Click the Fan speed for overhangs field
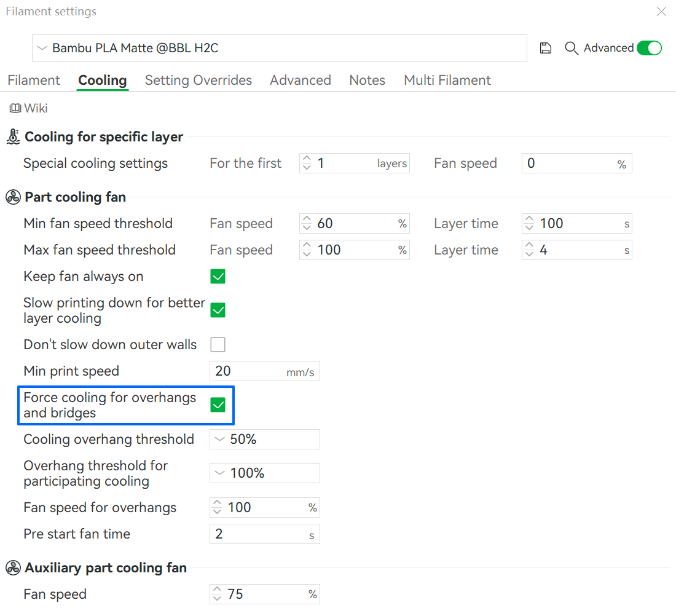676x616 pixels. point(265,508)
